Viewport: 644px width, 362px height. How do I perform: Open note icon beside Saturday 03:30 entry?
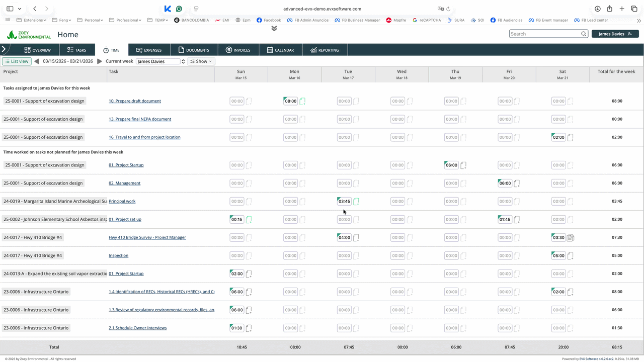coord(571,238)
